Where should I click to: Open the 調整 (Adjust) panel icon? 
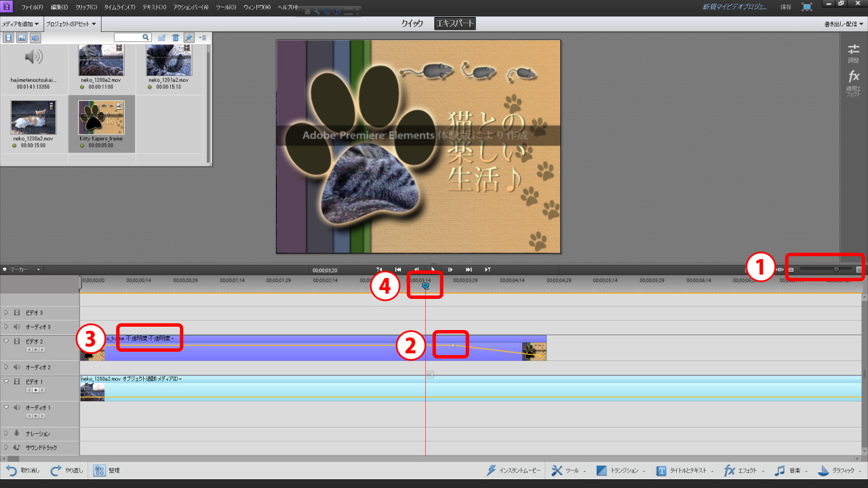(854, 50)
